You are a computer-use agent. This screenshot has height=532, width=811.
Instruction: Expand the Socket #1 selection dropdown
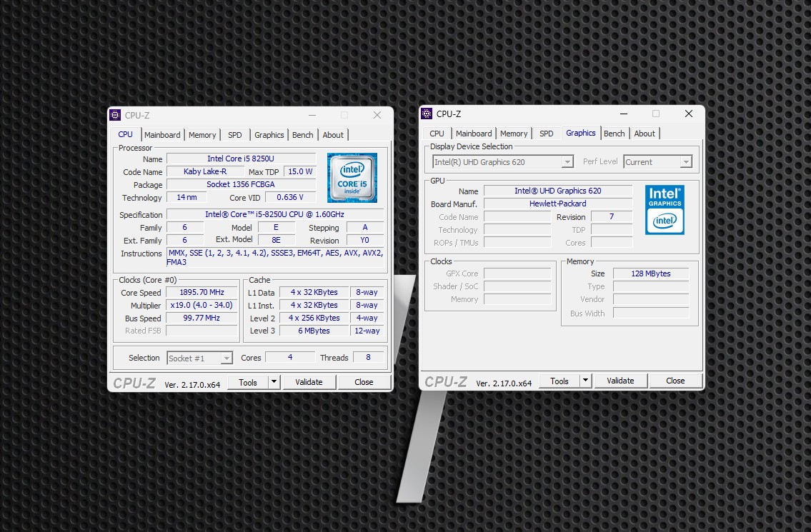point(226,358)
